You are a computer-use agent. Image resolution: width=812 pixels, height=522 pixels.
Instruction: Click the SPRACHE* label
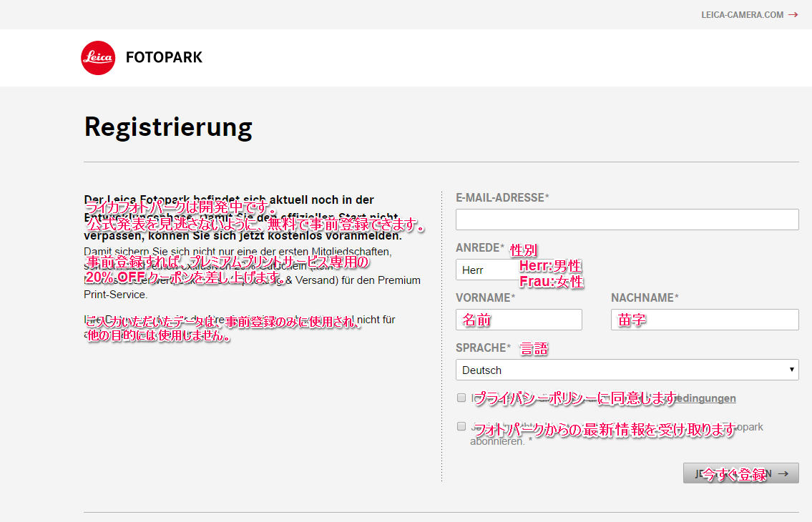(483, 348)
